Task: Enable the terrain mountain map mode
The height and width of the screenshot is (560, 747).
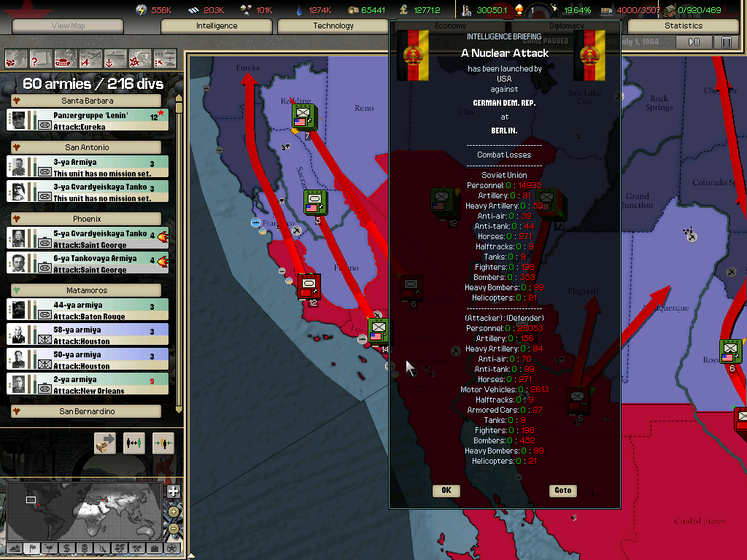Action: (x=14, y=548)
